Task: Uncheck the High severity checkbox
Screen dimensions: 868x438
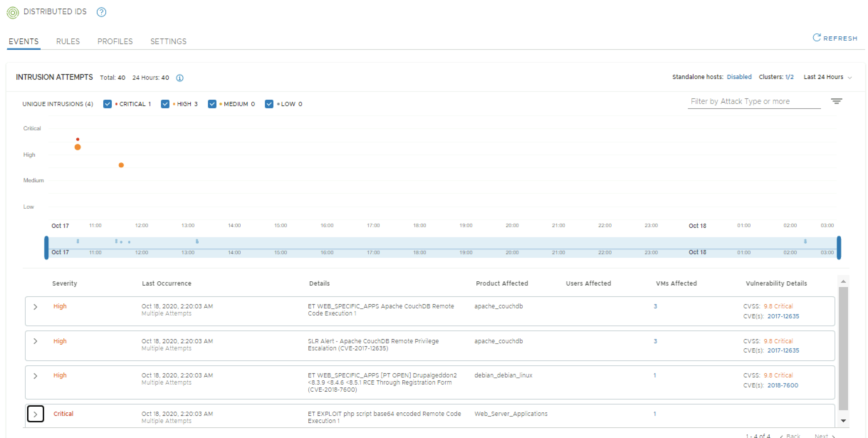Action: click(x=165, y=104)
